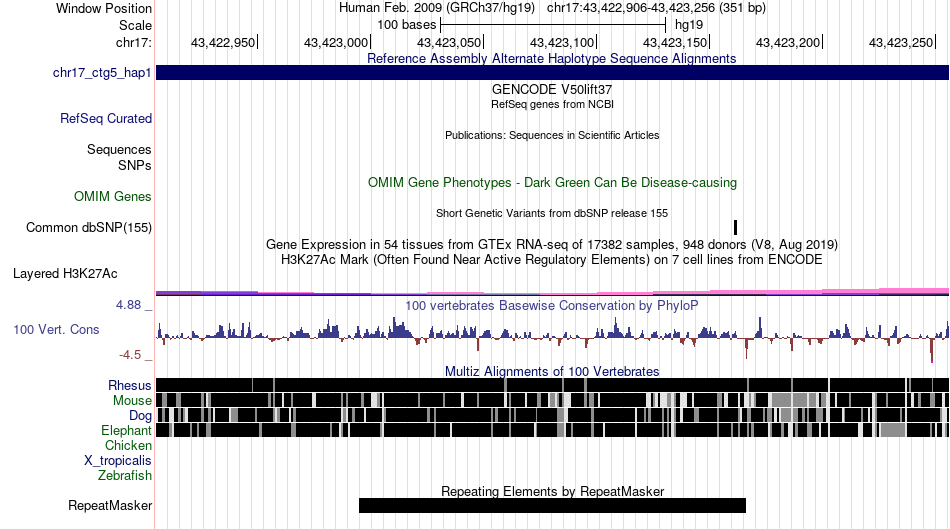Click the chr17: ruler label

133,42
